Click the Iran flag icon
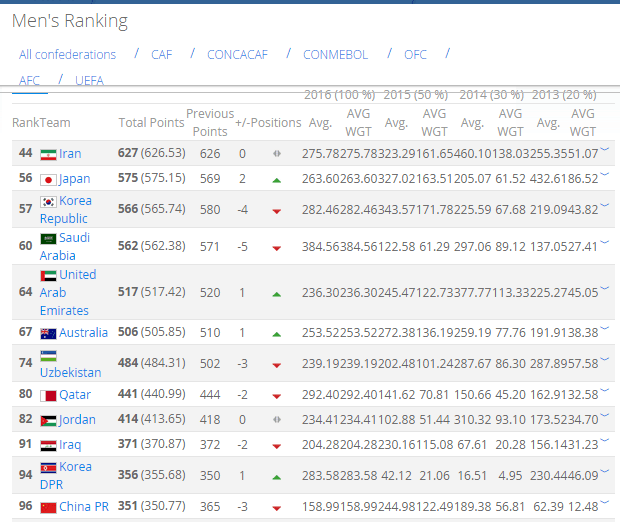 coord(48,154)
